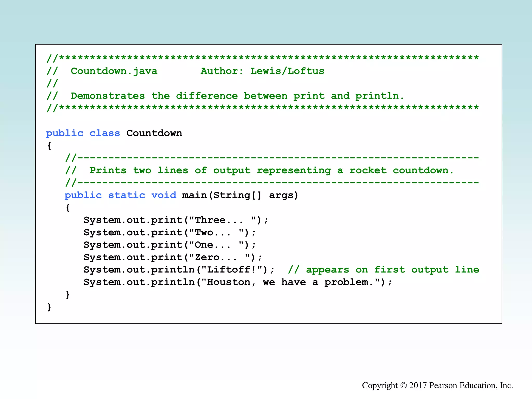This screenshot has height=399, width=532.
Task: Click the Pearson Education copyright text
Action: 437,385
